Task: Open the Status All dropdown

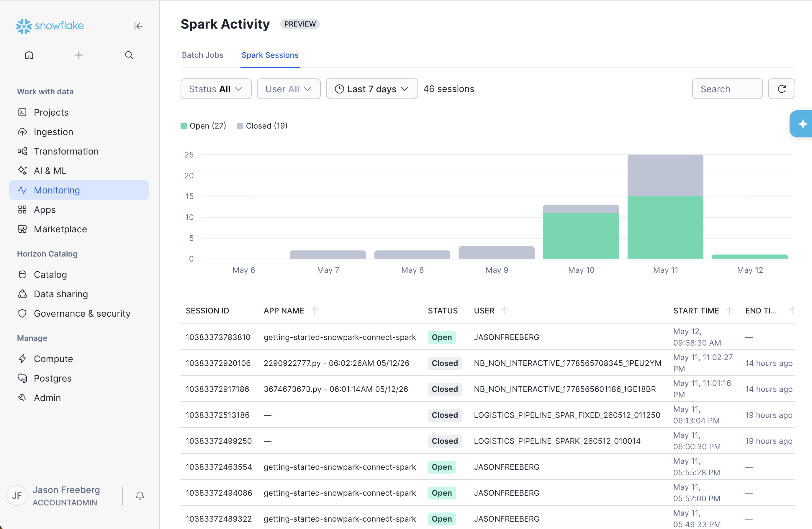Action: [216, 89]
